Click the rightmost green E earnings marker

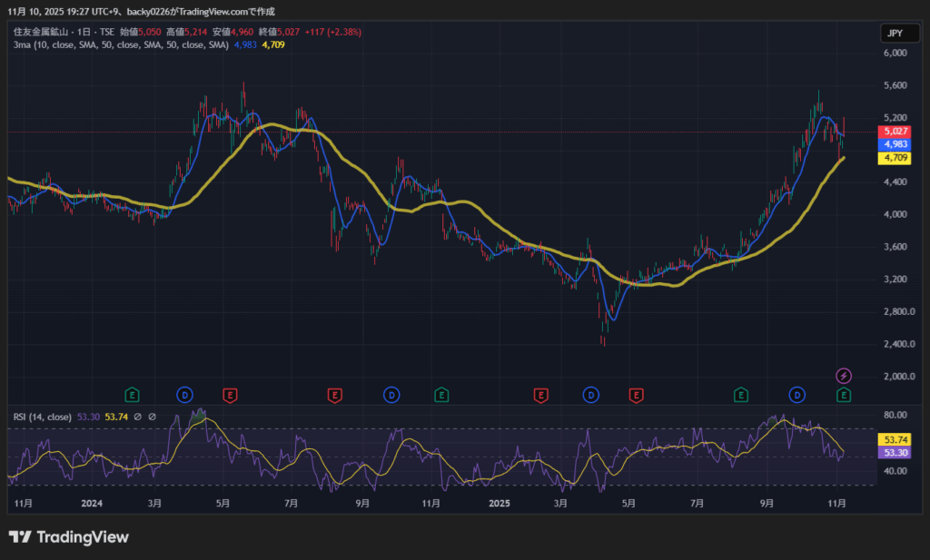tap(844, 395)
